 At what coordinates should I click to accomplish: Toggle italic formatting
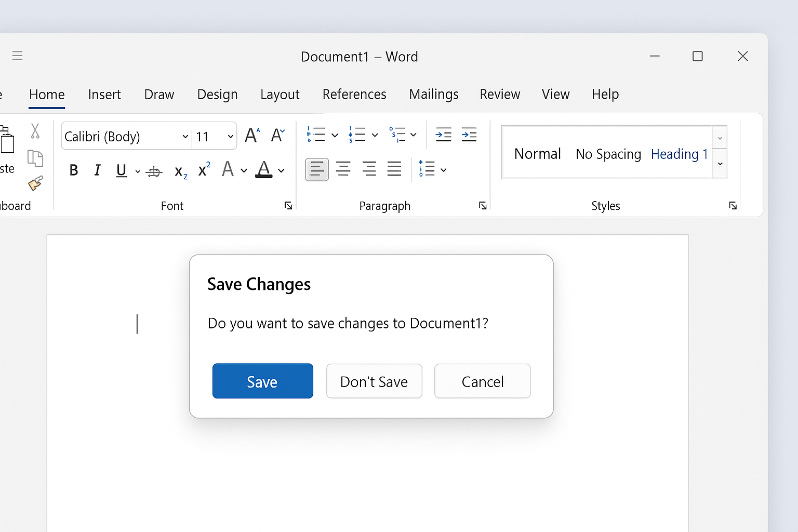tap(97, 170)
